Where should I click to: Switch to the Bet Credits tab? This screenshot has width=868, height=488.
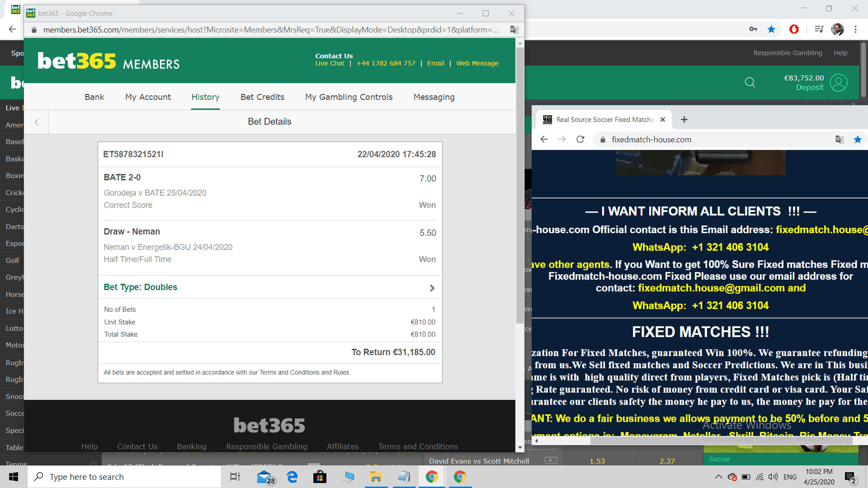coord(262,97)
